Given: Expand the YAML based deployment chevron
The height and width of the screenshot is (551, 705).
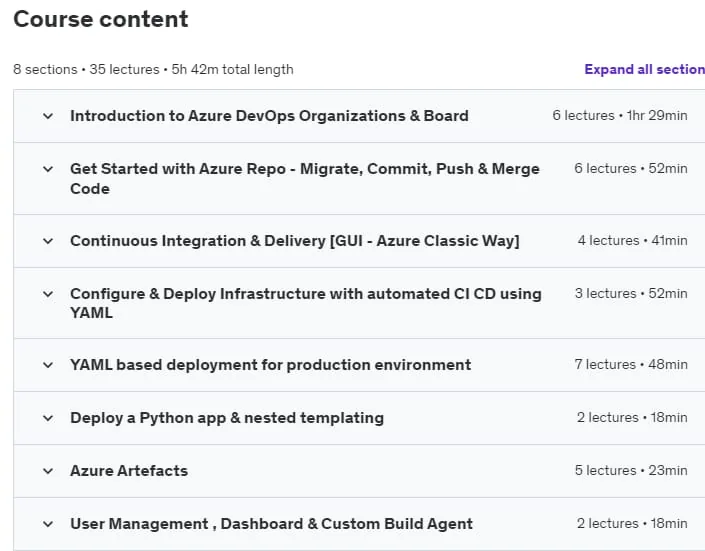Looking at the screenshot, I should pyautogui.click(x=48, y=365).
